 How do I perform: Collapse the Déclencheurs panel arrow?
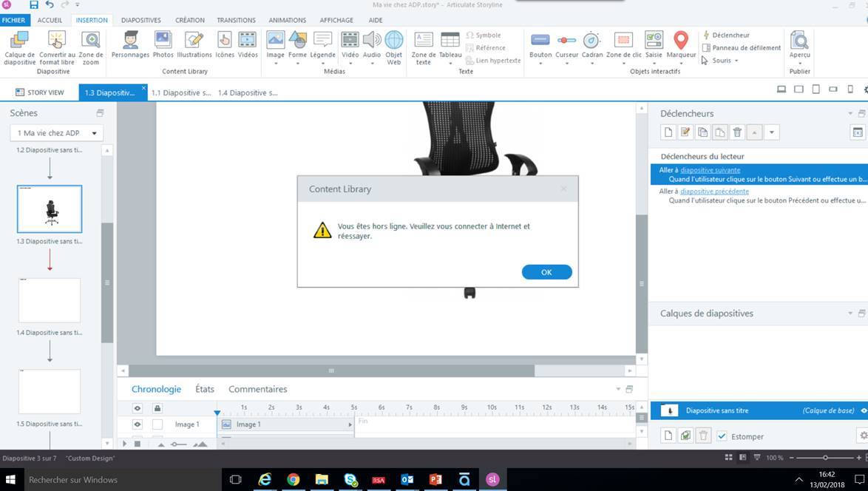tap(850, 113)
